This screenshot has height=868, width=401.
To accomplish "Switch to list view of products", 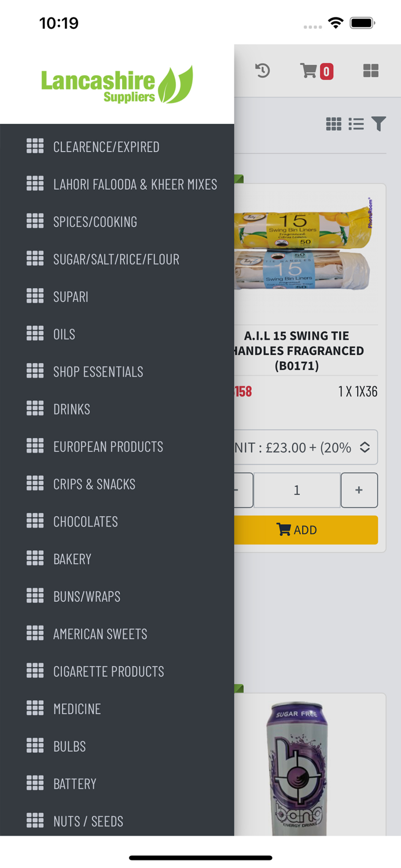I will (x=356, y=124).
